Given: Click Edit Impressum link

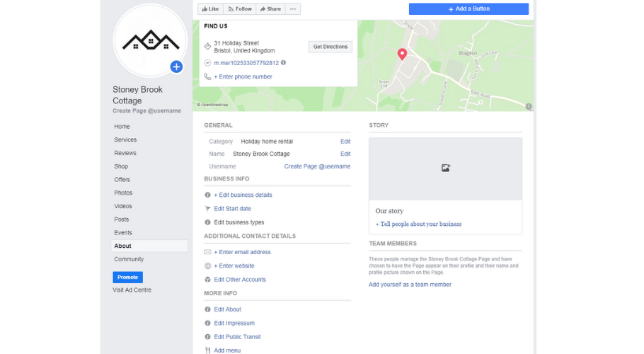Looking at the screenshot, I should [234, 323].
